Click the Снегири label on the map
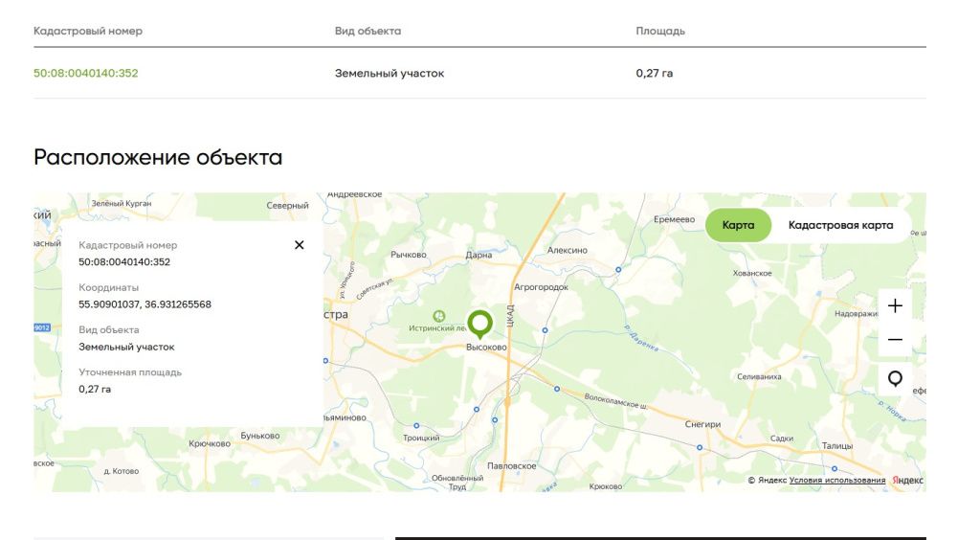This screenshot has width=980, height=540. [x=702, y=423]
